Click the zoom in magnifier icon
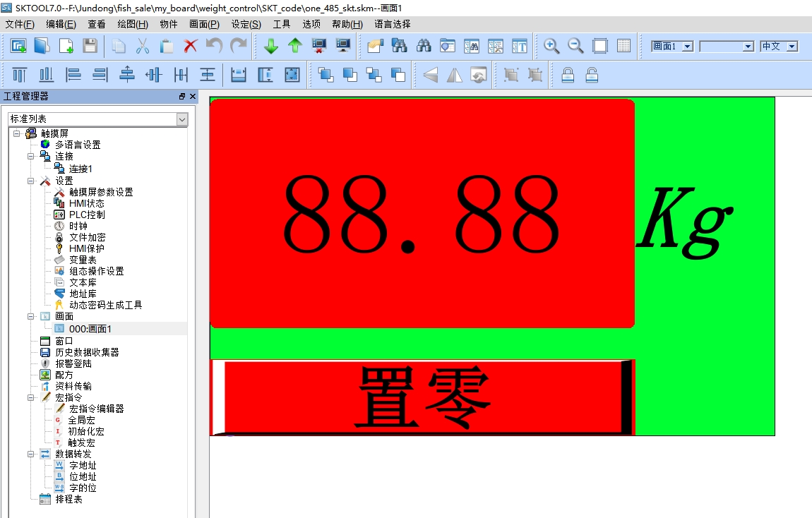Screen dimensions: 812x518 point(551,47)
